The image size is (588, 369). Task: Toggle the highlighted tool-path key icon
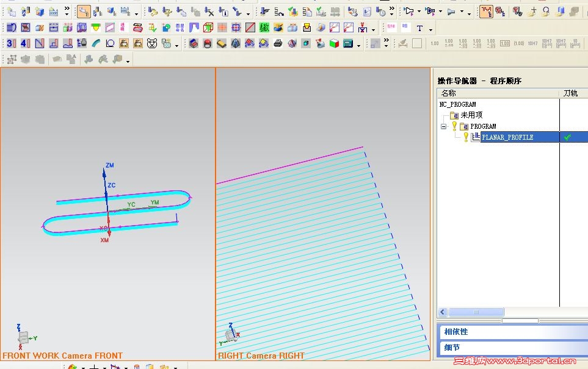[486, 12]
